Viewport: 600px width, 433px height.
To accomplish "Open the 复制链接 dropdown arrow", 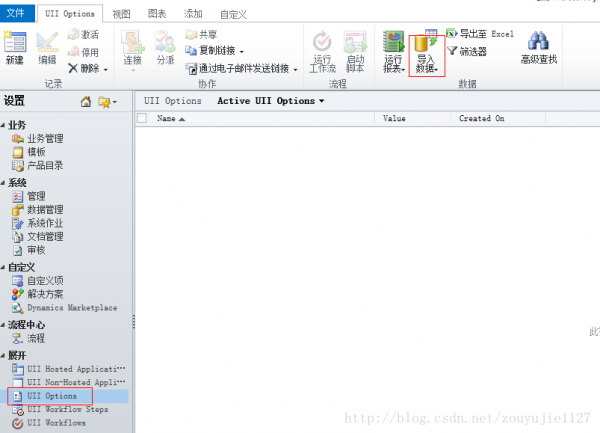I will tap(241, 51).
